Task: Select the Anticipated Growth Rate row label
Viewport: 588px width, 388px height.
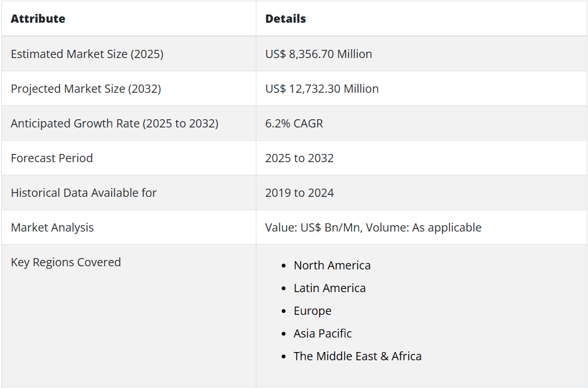Action: (x=114, y=124)
